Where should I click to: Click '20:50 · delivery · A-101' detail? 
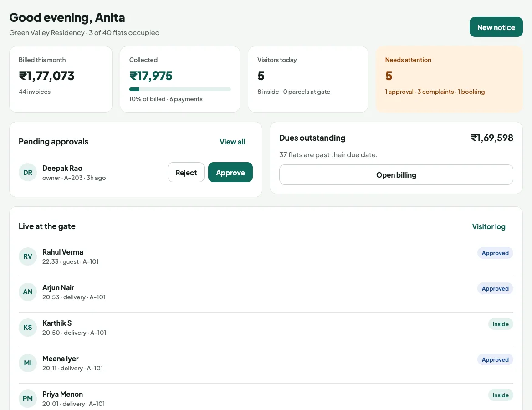click(x=74, y=333)
